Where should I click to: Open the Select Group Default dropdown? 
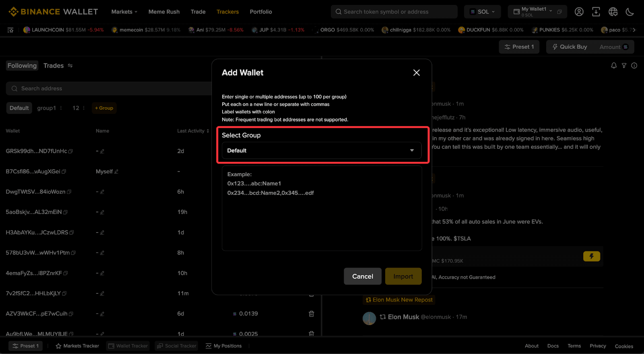click(x=322, y=150)
